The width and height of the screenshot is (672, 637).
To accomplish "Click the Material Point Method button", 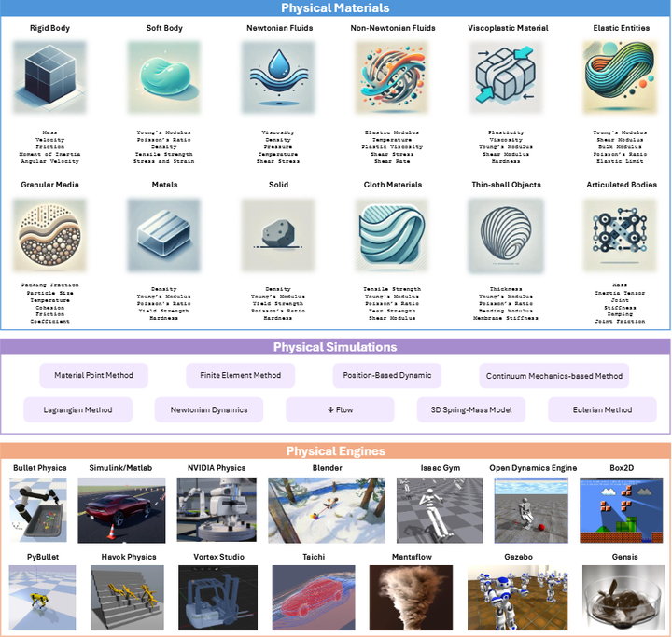I will coord(94,375).
